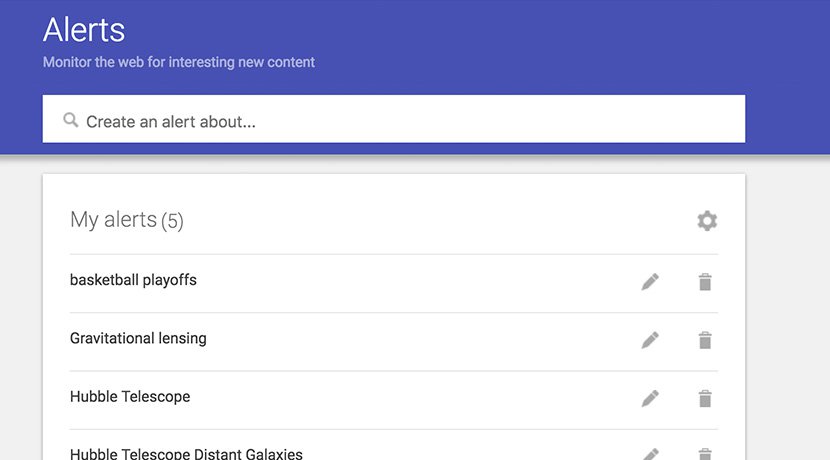Trash the Hubble Telescope alert

705,398
